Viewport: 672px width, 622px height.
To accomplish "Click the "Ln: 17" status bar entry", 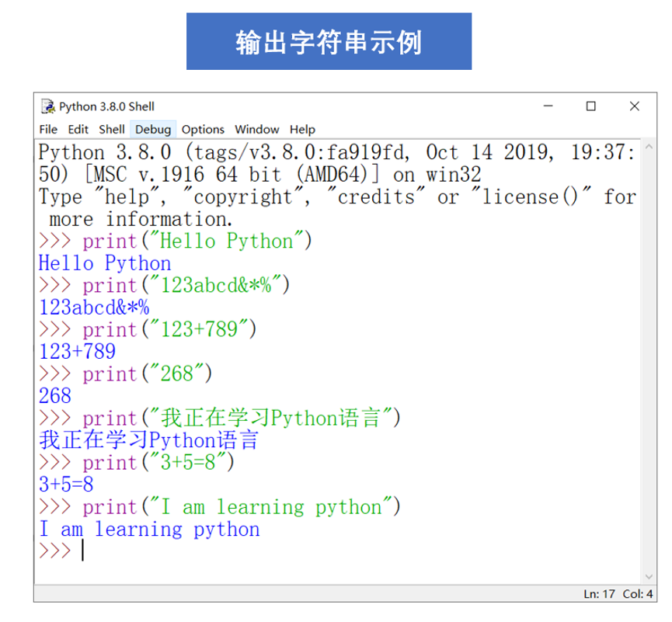I will click(x=599, y=594).
